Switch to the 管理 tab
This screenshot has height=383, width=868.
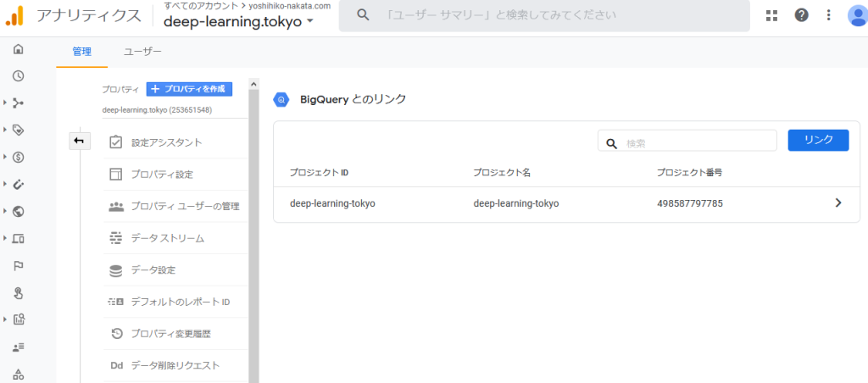pos(82,52)
